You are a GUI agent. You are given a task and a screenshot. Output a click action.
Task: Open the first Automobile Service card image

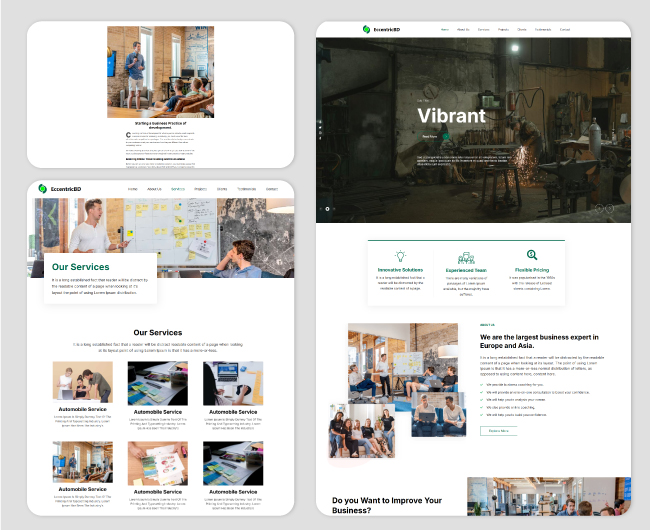(83, 382)
